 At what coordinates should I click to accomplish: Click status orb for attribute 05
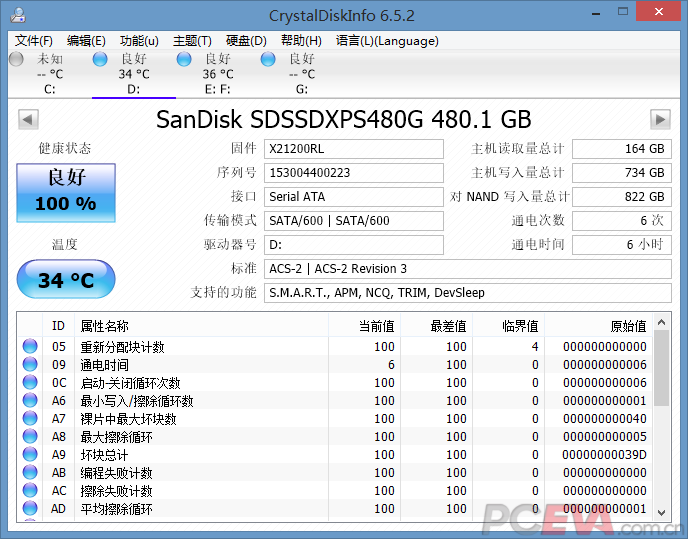[x=30, y=346]
